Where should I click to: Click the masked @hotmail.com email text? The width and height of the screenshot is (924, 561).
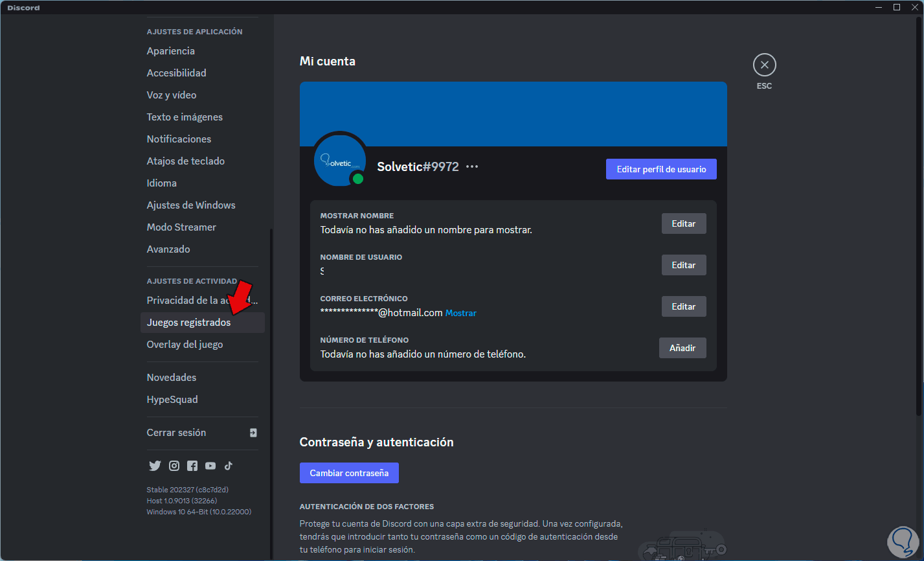click(x=381, y=312)
